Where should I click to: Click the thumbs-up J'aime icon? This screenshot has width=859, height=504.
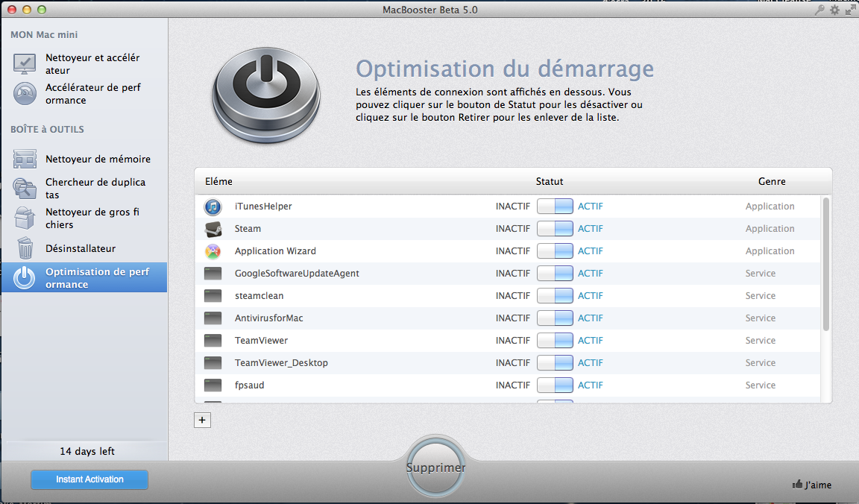(797, 485)
